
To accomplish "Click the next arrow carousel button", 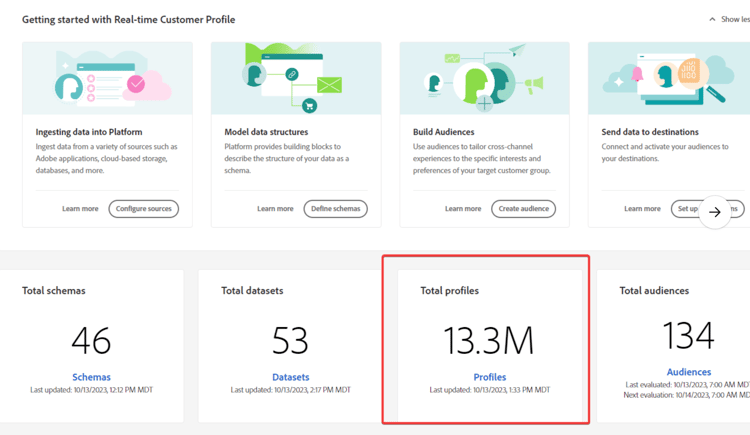I will pyautogui.click(x=715, y=212).
